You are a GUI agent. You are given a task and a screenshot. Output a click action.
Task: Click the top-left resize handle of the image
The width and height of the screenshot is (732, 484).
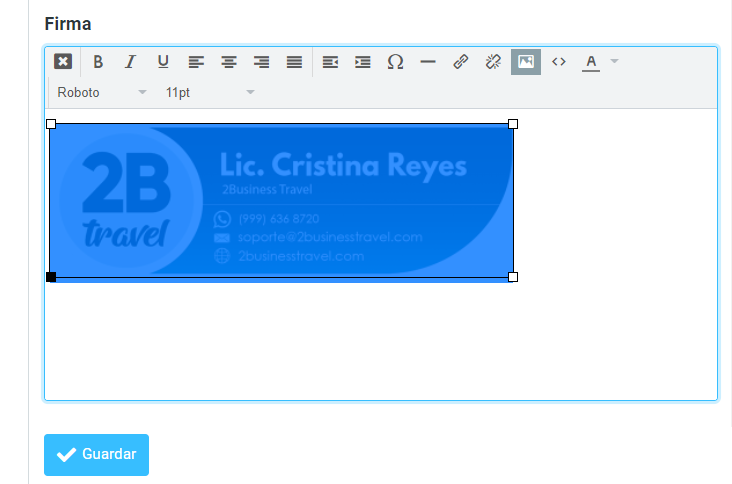coord(51,124)
